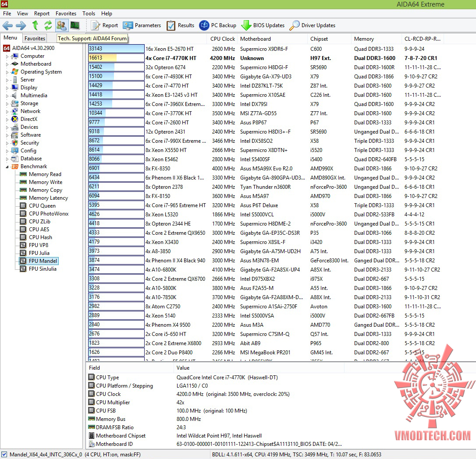Switch to the Favorites tab

point(35,38)
